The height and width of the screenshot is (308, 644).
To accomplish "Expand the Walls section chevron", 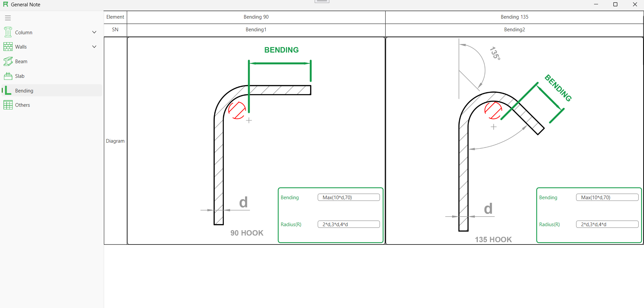I will pos(94,47).
